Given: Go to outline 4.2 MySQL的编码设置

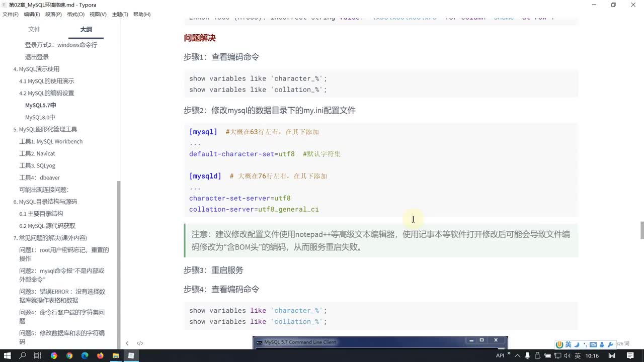Looking at the screenshot, I should 47,93.
